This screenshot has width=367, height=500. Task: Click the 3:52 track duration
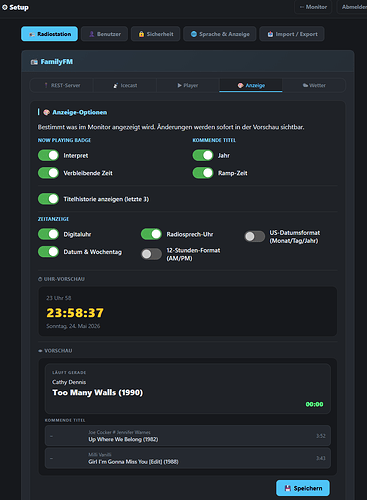click(x=321, y=436)
